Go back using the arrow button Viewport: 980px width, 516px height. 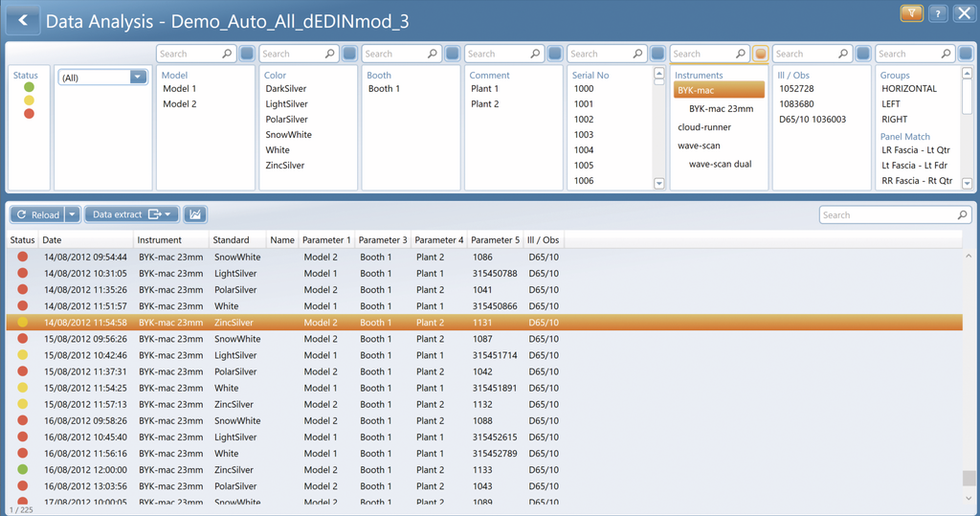23,20
